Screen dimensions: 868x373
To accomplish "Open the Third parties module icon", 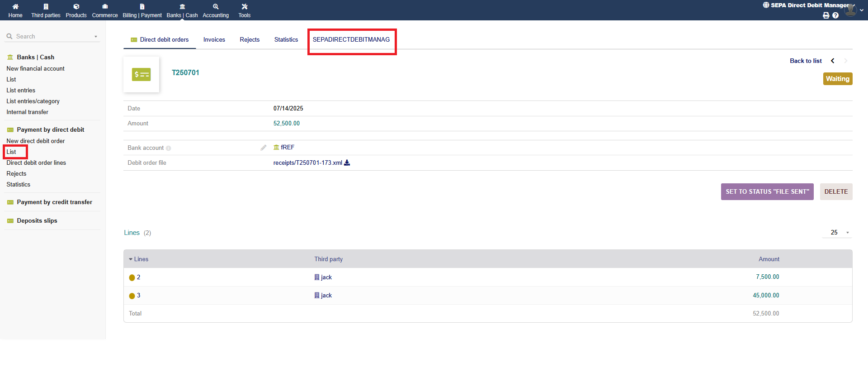I will 46,7.
